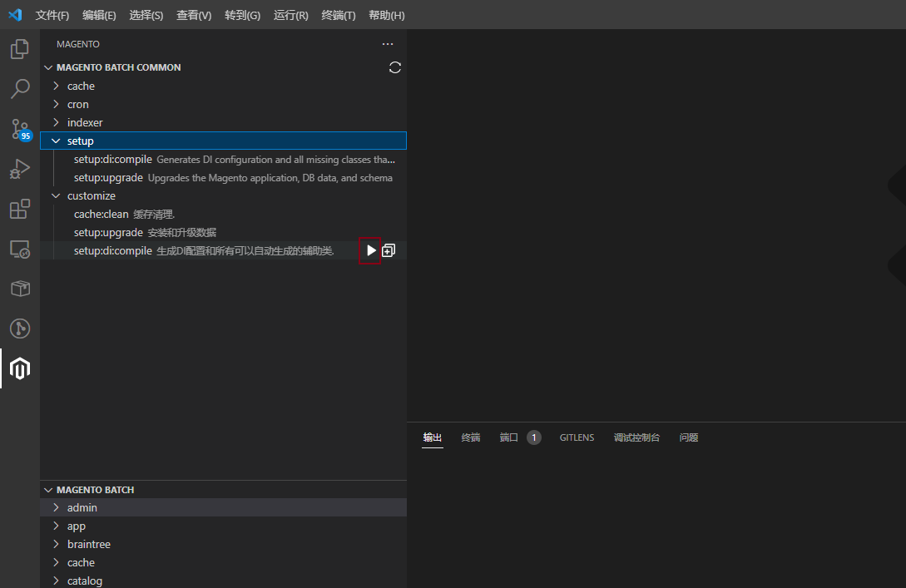Open Source Control view with 95 badge
Screen dimensions: 906x588
click(20, 130)
